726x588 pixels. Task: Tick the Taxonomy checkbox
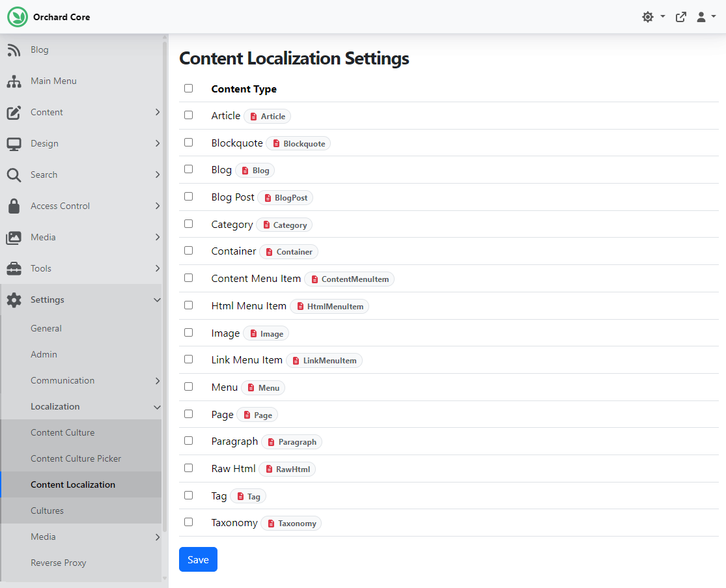(x=188, y=522)
